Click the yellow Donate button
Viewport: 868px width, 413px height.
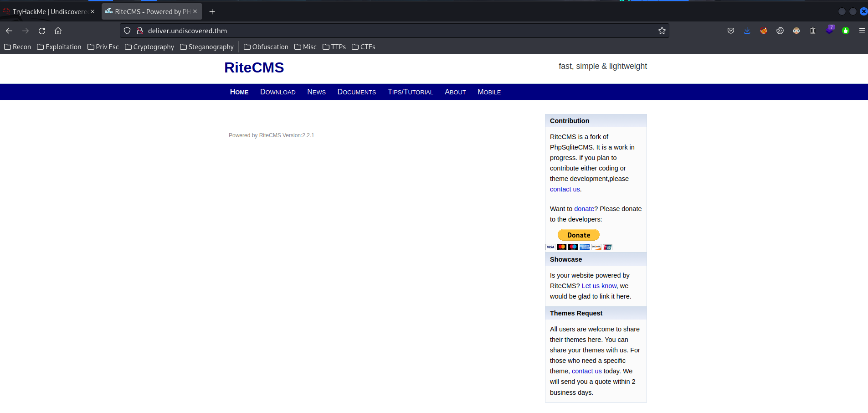coord(579,235)
